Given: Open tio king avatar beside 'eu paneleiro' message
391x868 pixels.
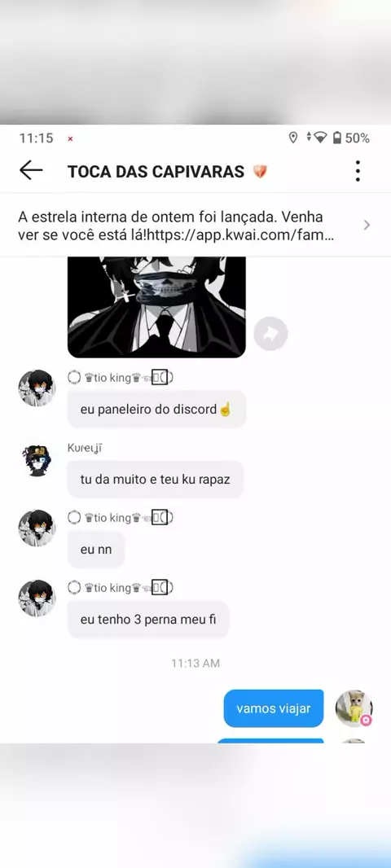Looking at the screenshot, I should pos(37,388).
